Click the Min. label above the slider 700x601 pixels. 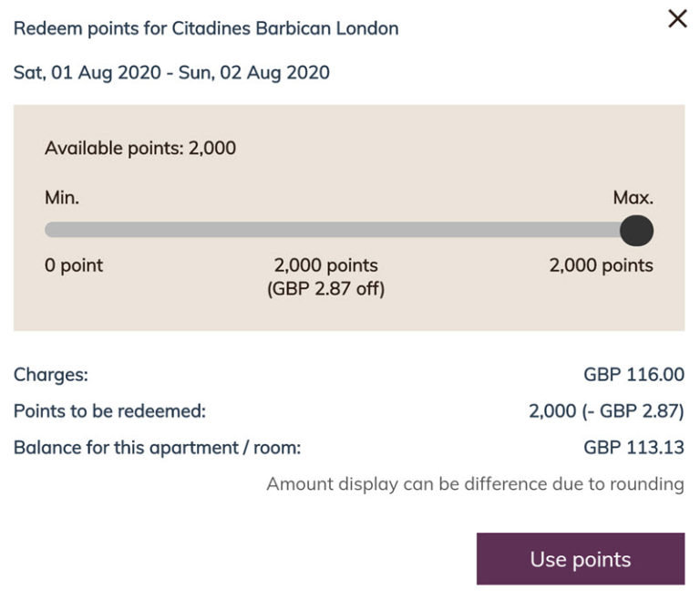[x=62, y=198]
